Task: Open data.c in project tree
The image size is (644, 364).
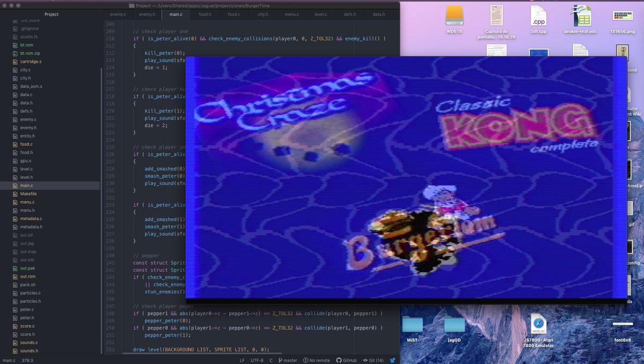Action: (x=26, y=94)
